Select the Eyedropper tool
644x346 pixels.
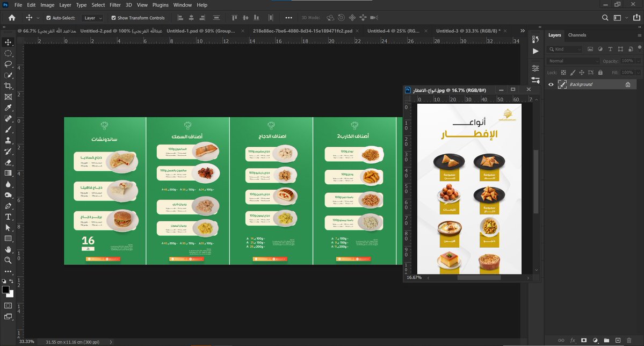point(8,107)
